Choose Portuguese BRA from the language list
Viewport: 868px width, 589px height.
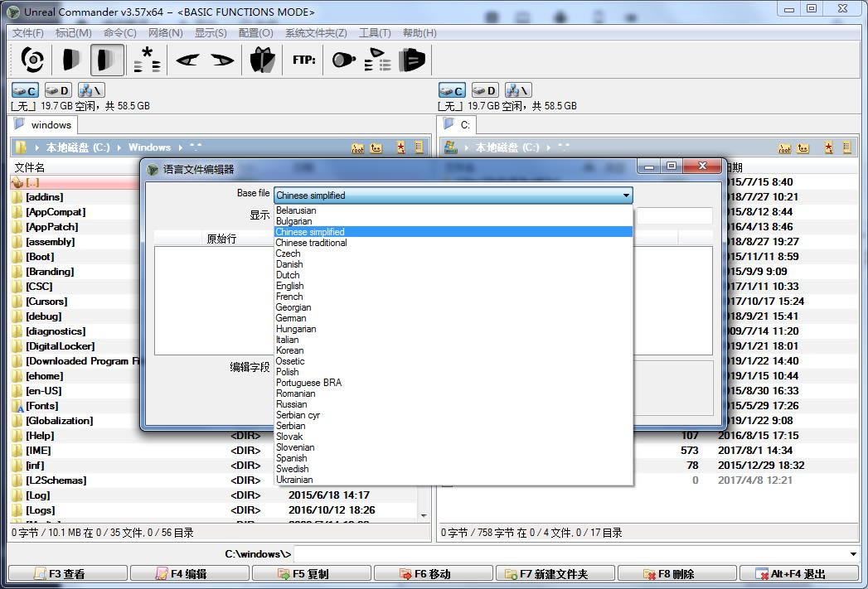coord(453,383)
